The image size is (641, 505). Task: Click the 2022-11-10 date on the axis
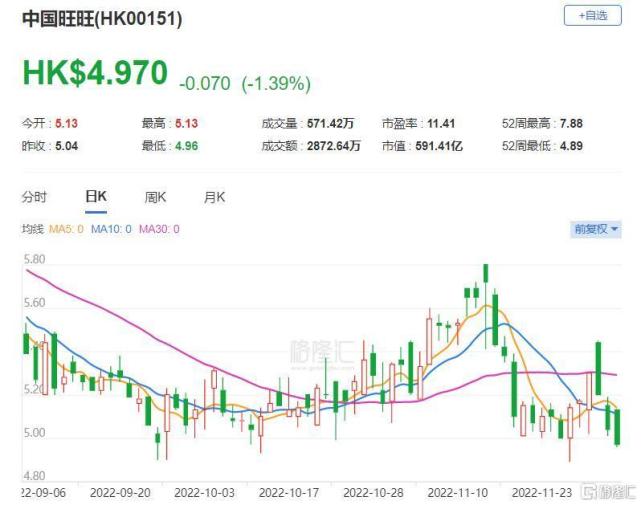pos(457,493)
